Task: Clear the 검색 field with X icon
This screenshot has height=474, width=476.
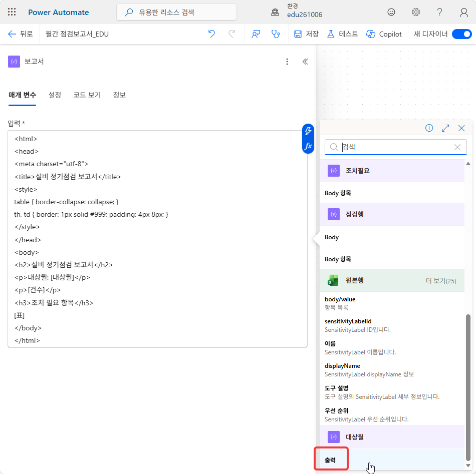Action: click(457, 147)
